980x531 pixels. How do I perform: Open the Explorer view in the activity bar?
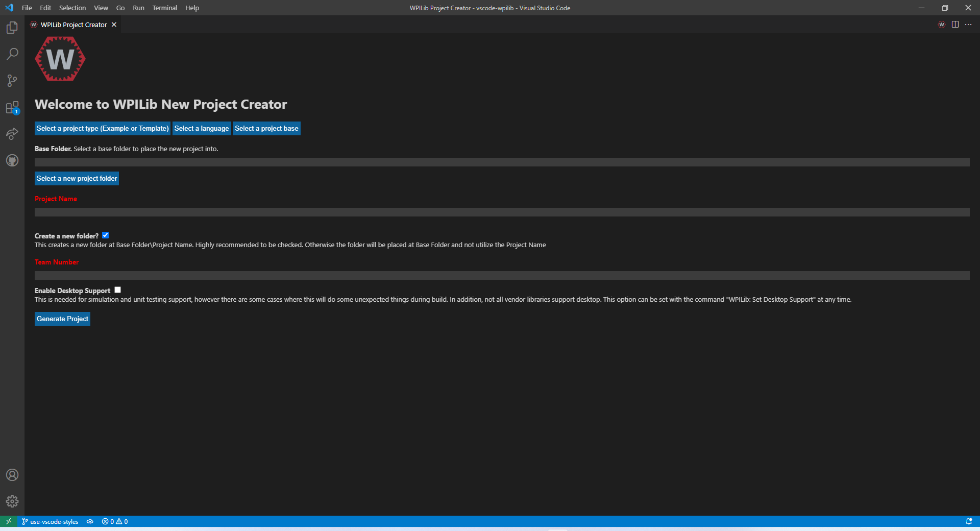(12, 28)
